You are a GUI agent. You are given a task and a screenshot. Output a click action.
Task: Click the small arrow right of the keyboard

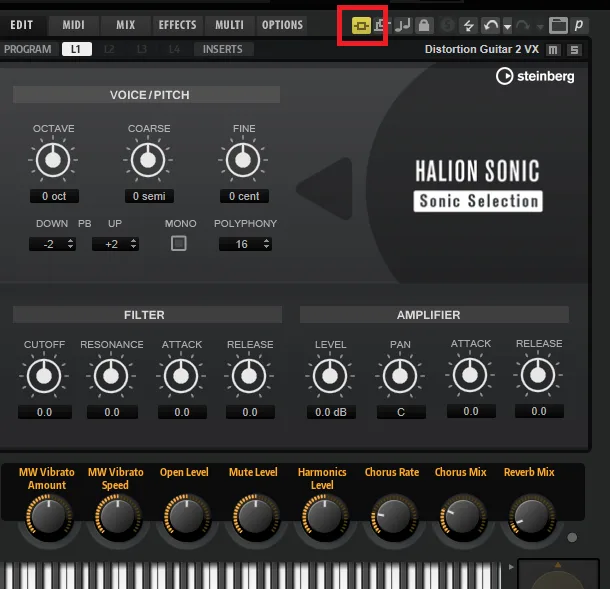click(x=511, y=567)
